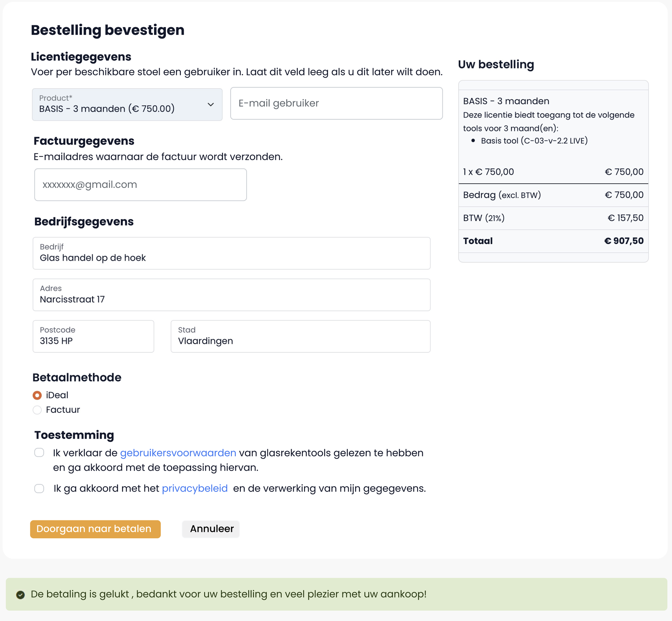
Task: Click "Doorgaan naar betalen"
Action: click(x=95, y=529)
